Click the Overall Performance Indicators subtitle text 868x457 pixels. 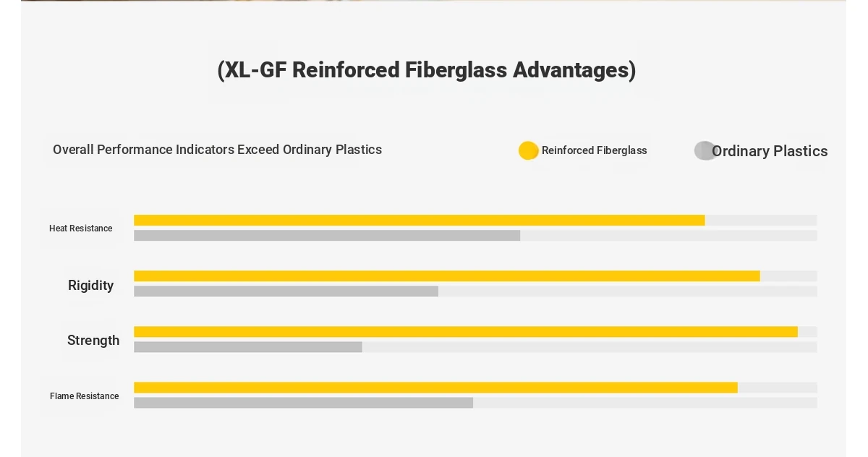(x=217, y=150)
